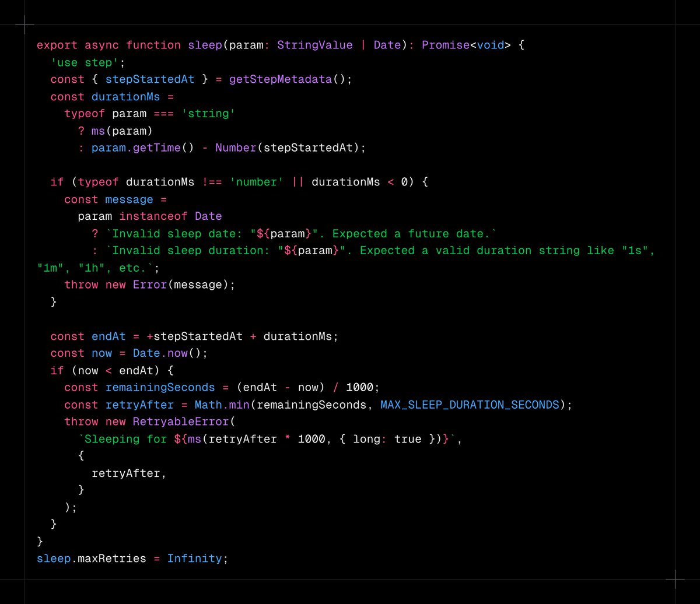
Task: Click the 'ms(param)' call
Action: point(122,131)
